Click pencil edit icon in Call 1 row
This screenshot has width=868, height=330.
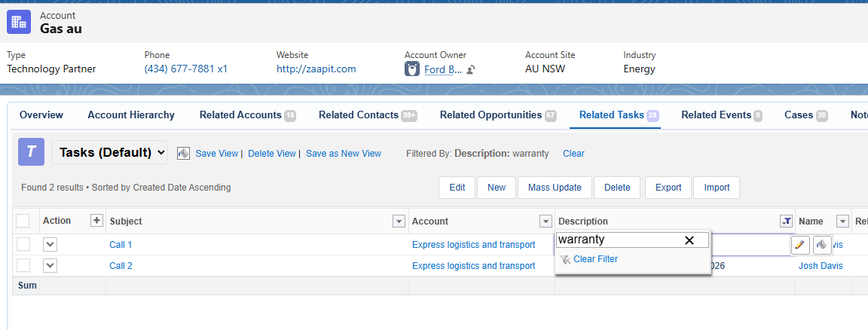[x=800, y=245]
